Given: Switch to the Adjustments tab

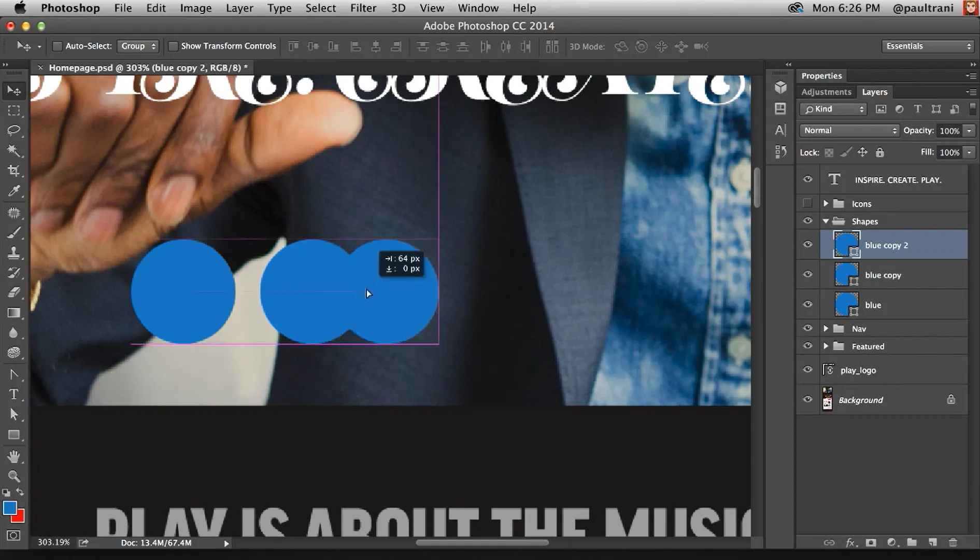Looking at the screenshot, I should pos(826,92).
